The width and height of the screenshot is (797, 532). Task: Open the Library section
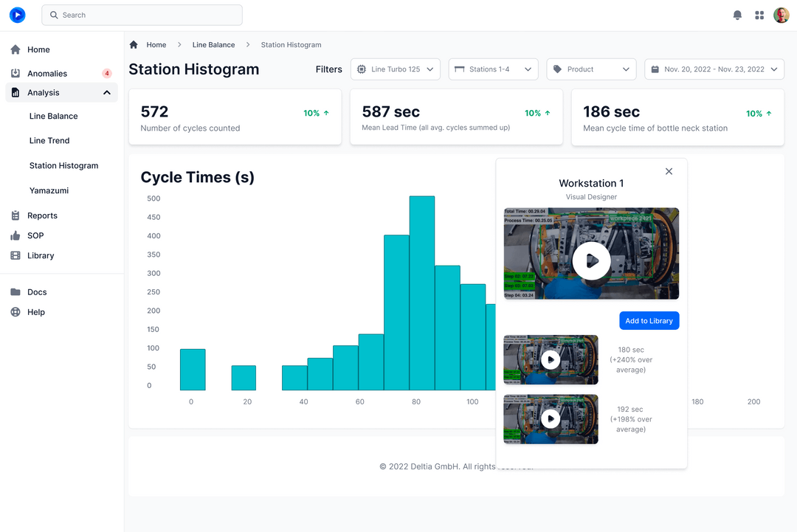(x=41, y=255)
